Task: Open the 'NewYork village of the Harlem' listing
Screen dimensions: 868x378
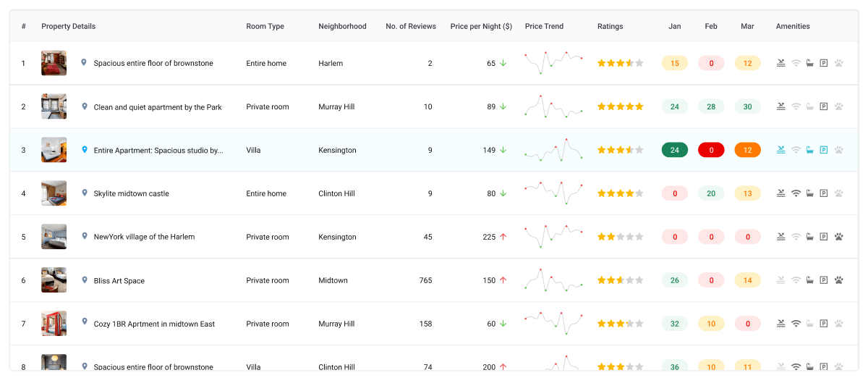Action: (144, 237)
